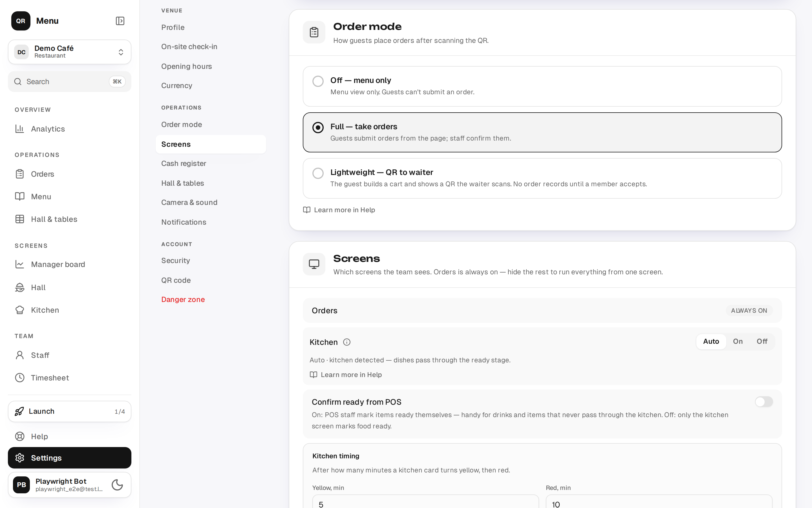Image resolution: width=812 pixels, height=508 pixels.
Task: Open QR code settings
Action: pos(211,280)
